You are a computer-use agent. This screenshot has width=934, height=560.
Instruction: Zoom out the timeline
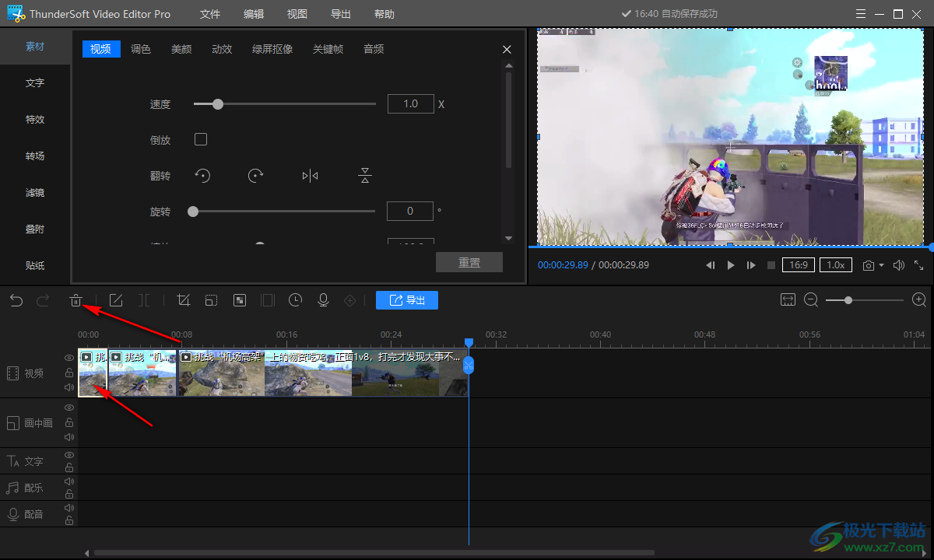coord(811,299)
